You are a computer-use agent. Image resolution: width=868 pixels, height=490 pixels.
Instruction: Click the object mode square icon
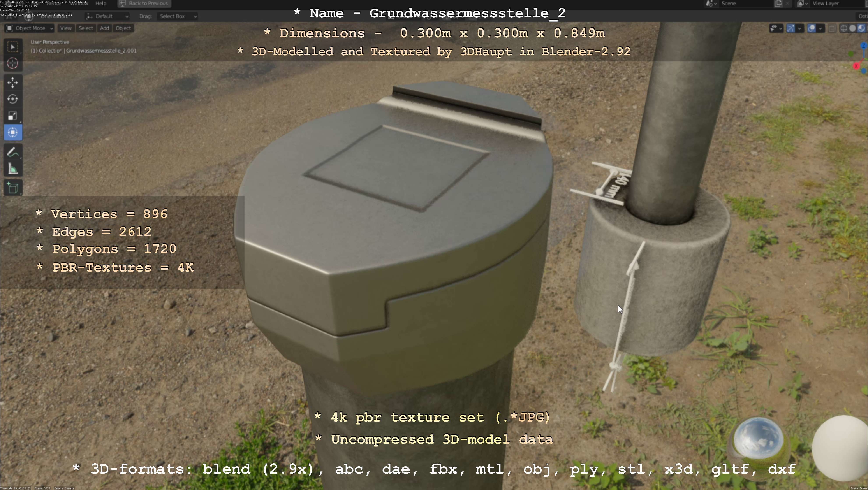click(x=9, y=28)
